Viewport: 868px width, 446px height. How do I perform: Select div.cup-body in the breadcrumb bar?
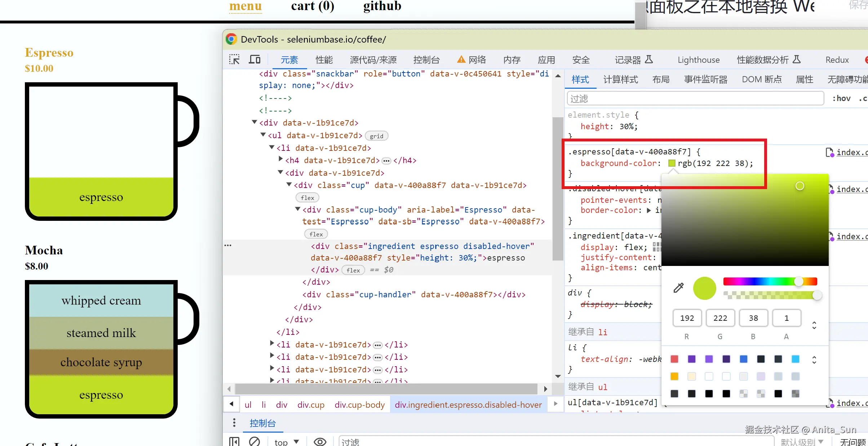coord(359,405)
